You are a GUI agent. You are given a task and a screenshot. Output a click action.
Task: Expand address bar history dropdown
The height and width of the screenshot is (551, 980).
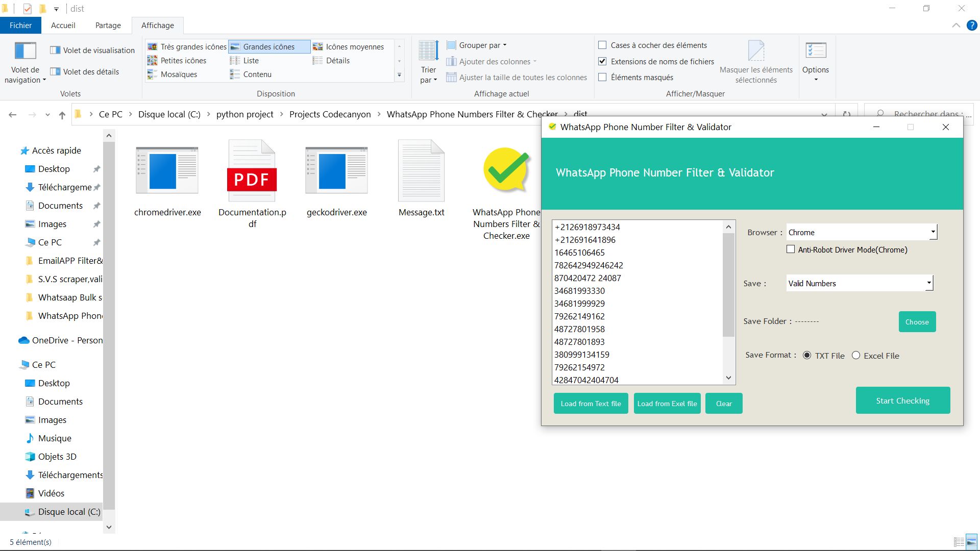coord(824,115)
